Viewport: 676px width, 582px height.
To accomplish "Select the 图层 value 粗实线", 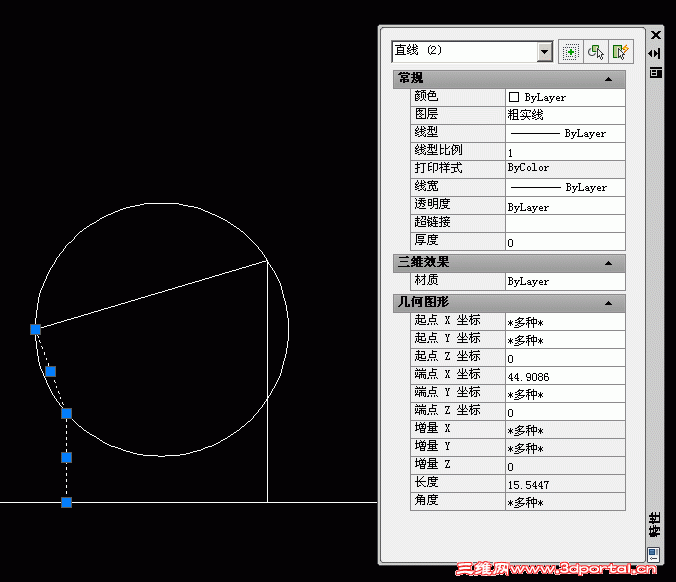I will coord(565,115).
